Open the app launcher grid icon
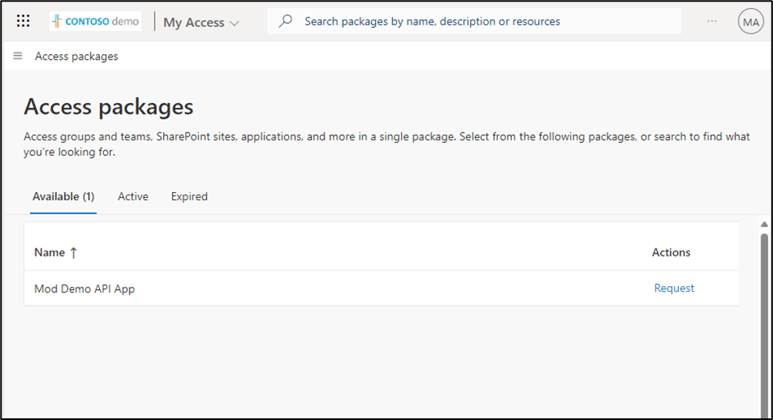The image size is (773, 420). tap(23, 21)
